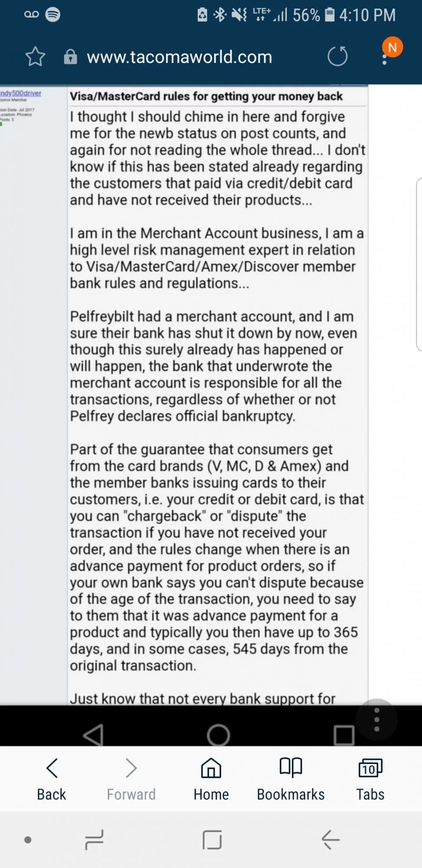Tap the lock icon to view site security
Screen dimensions: 422x868
[70, 56]
